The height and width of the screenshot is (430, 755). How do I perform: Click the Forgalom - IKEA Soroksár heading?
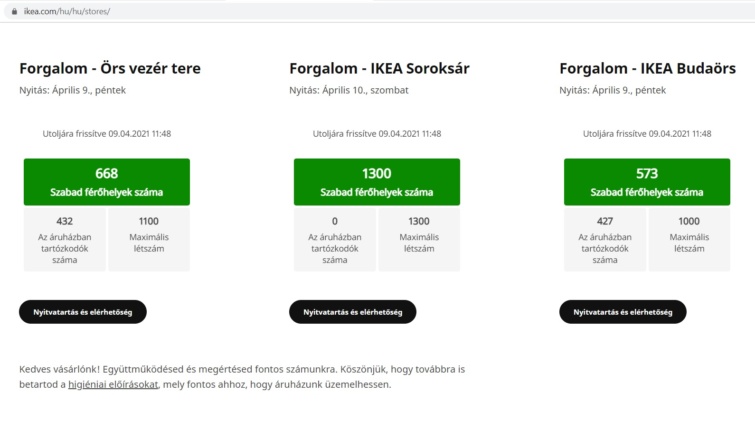coord(379,69)
